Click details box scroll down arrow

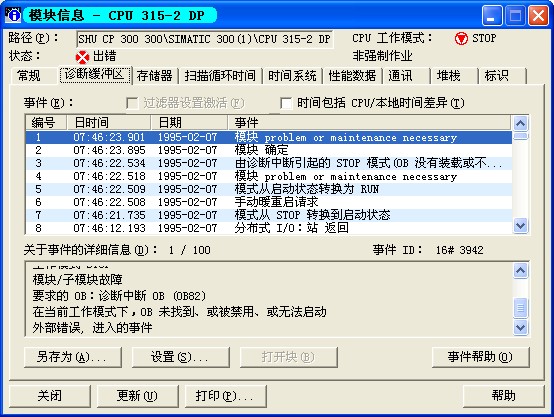520,327
